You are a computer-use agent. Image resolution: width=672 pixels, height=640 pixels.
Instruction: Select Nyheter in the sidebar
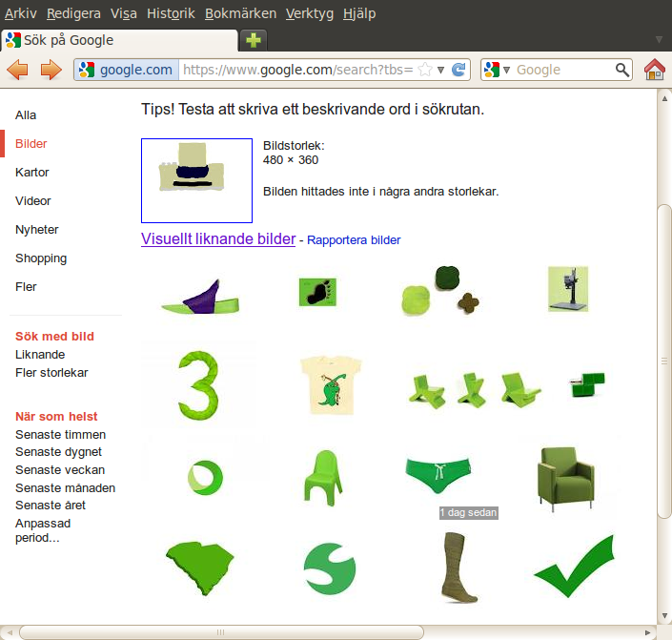point(37,230)
